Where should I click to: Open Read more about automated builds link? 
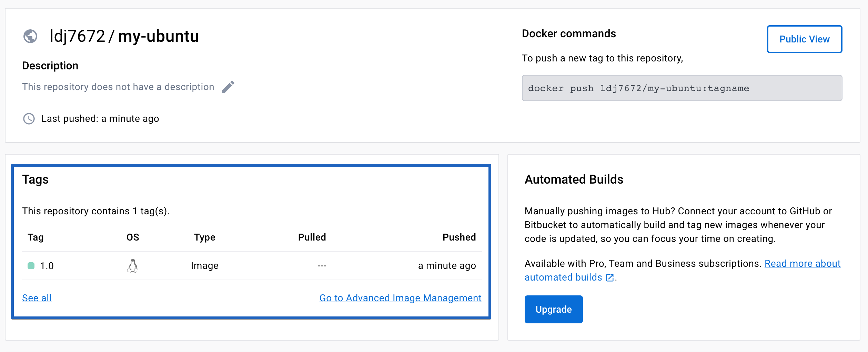pyautogui.click(x=802, y=264)
